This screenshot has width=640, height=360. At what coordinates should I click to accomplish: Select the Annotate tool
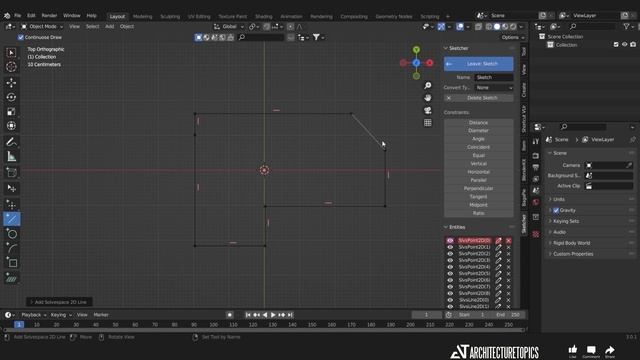(x=11, y=142)
